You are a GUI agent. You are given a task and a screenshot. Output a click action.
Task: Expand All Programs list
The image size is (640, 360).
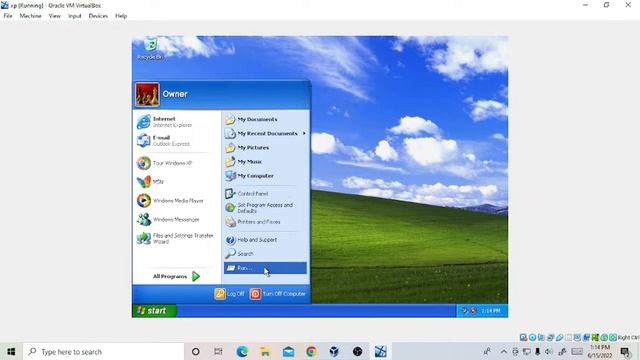point(176,276)
